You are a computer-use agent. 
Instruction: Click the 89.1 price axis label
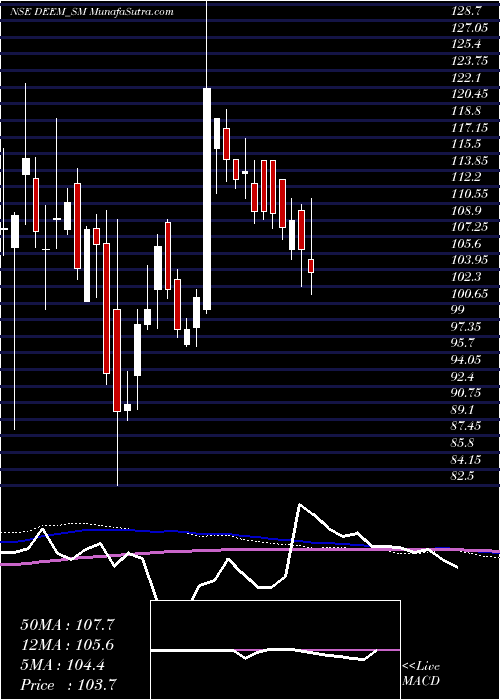(464, 410)
